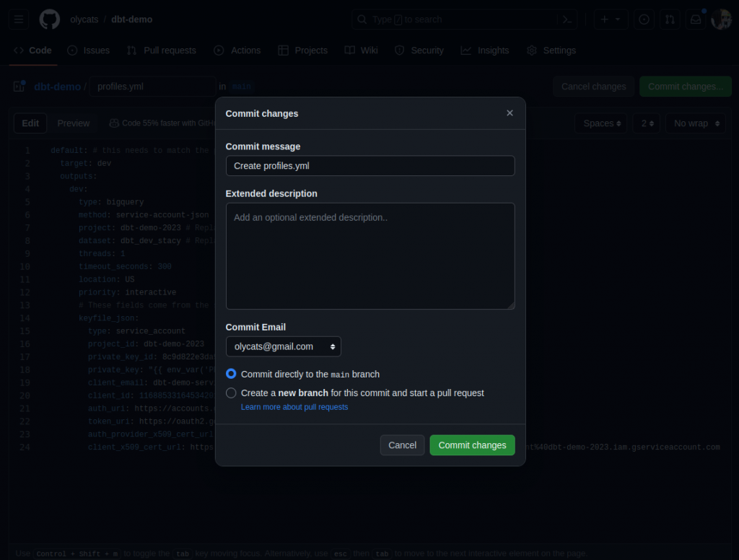Click the green Commit changes dialog button
The height and width of the screenshot is (560, 739).
click(x=472, y=445)
